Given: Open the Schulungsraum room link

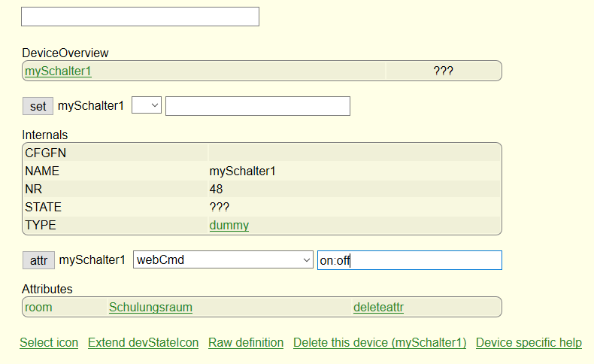Looking at the screenshot, I should pyautogui.click(x=151, y=307).
